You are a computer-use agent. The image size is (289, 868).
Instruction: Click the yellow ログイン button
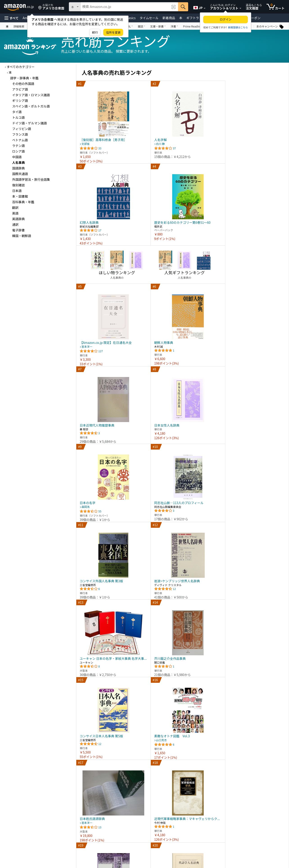pos(225,20)
